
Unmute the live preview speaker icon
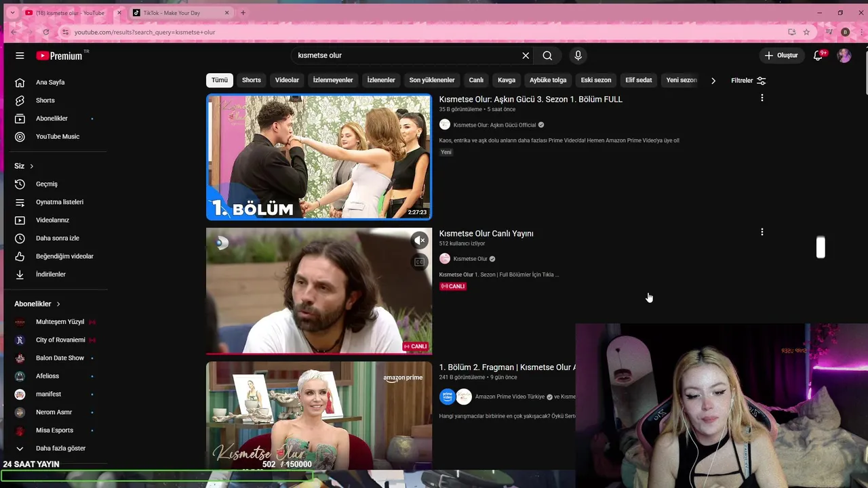pos(420,240)
